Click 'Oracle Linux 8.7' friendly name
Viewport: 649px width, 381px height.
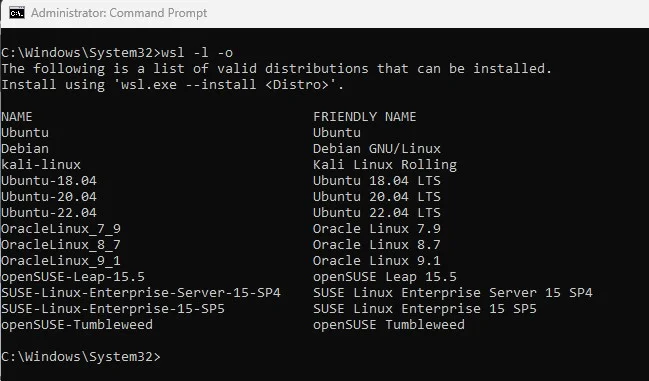pos(377,245)
